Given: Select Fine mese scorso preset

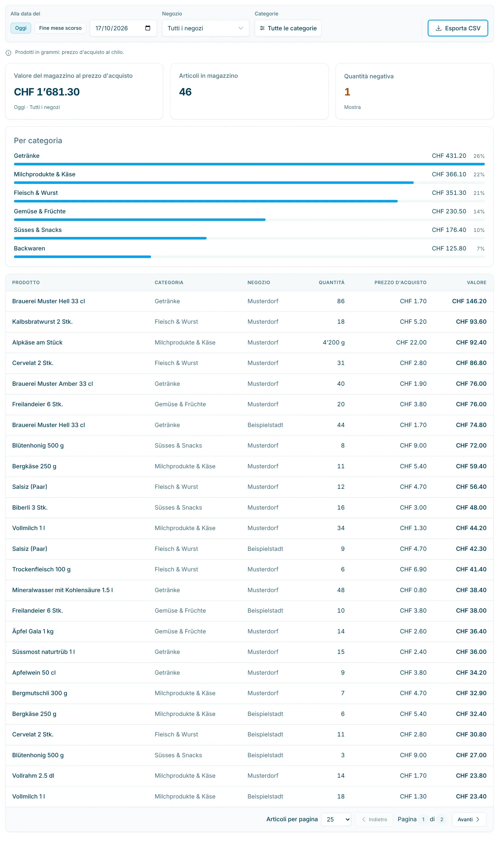Looking at the screenshot, I should coord(60,28).
